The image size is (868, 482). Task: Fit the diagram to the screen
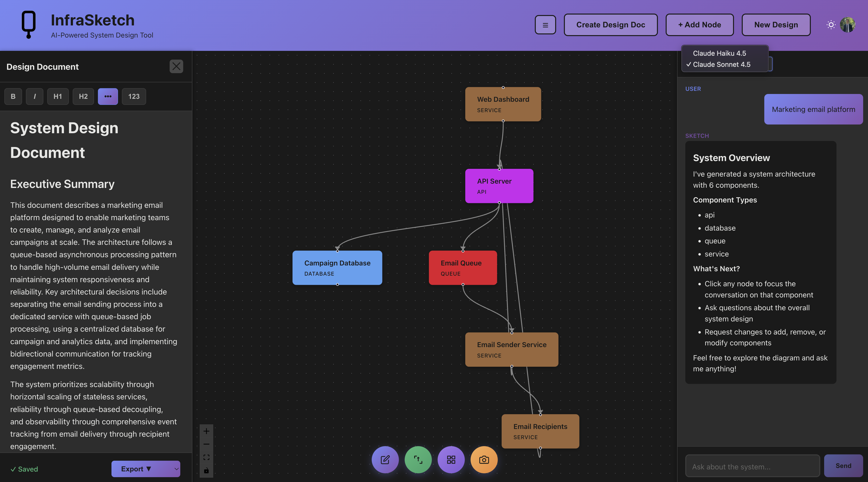(206, 457)
